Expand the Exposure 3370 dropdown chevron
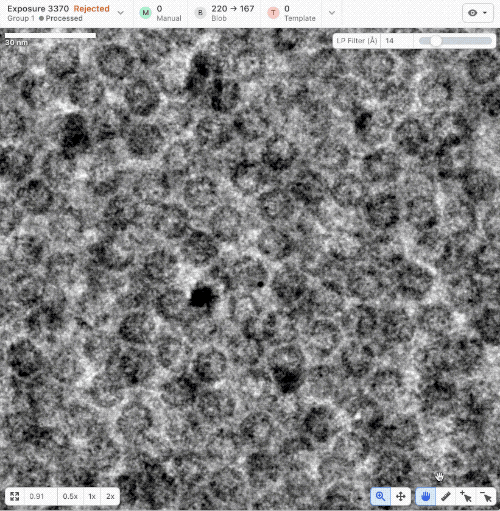Screen dimensions: 500x511 pos(121,13)
